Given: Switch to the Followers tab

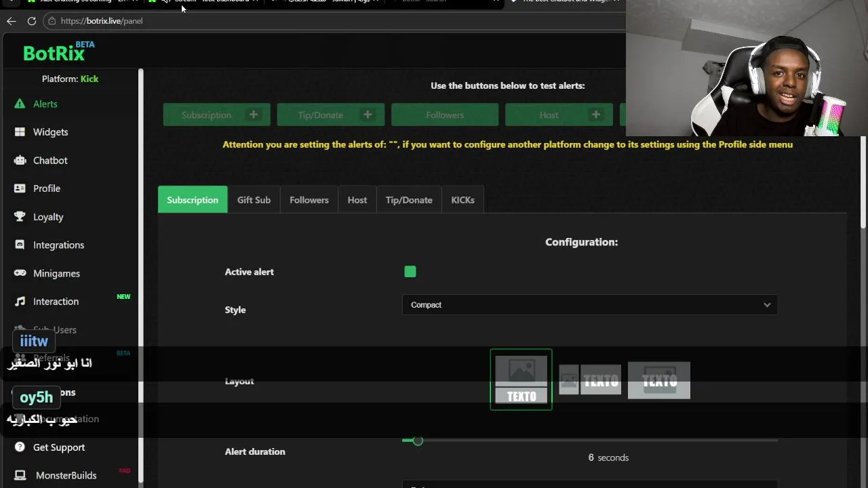Looking at the screenshot, I should (x=309, y=200).
